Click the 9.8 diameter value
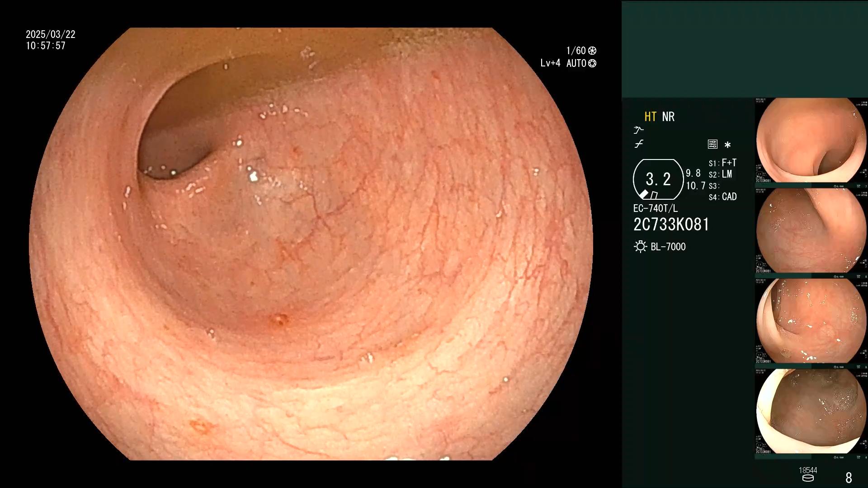Image resolution: width=868 pixels, height=488 pixels. click(693, 173)
